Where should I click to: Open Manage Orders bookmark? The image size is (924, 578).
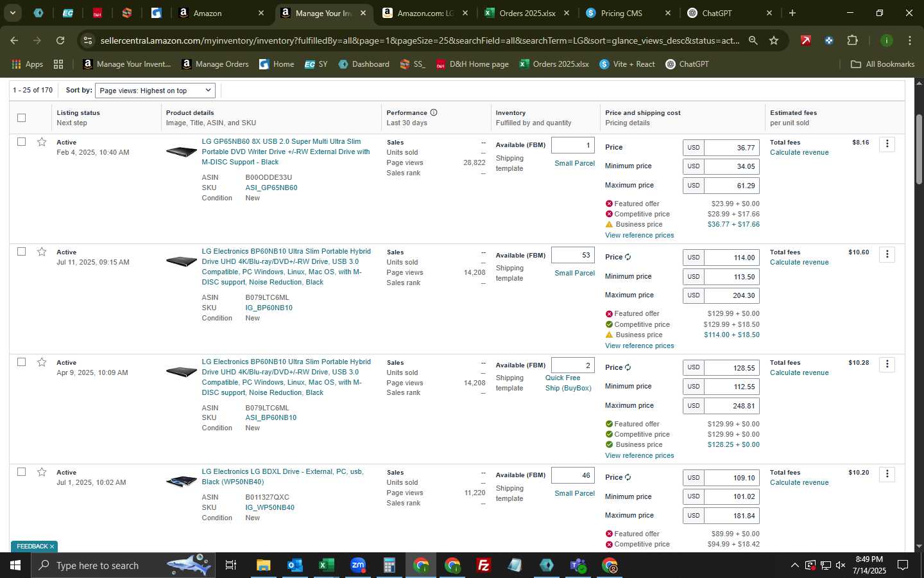[x=216, y=64]
